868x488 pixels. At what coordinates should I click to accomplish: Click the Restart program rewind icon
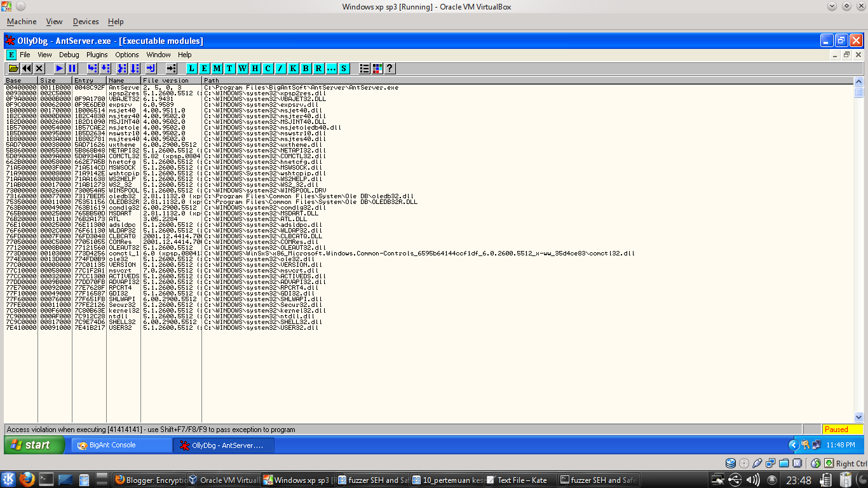(26, 68)
